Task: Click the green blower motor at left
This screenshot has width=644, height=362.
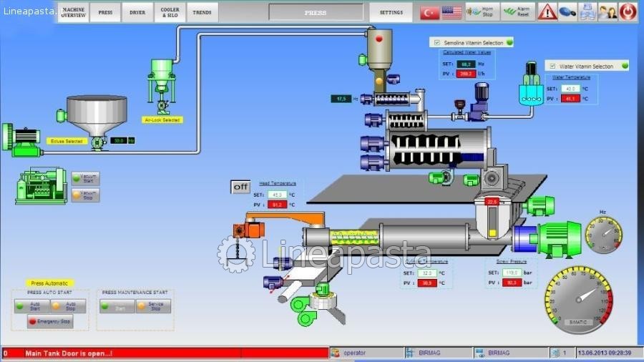Action: [x=21, y=139]
